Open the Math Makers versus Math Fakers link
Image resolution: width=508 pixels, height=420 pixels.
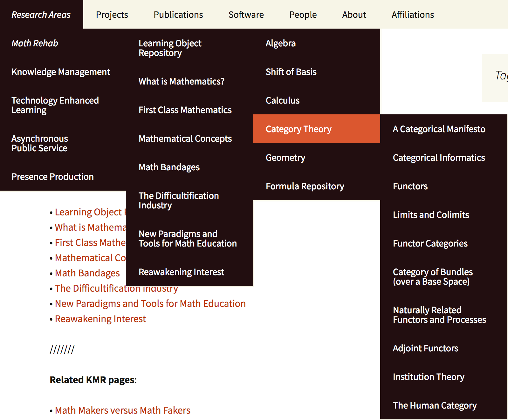point(122,410)
